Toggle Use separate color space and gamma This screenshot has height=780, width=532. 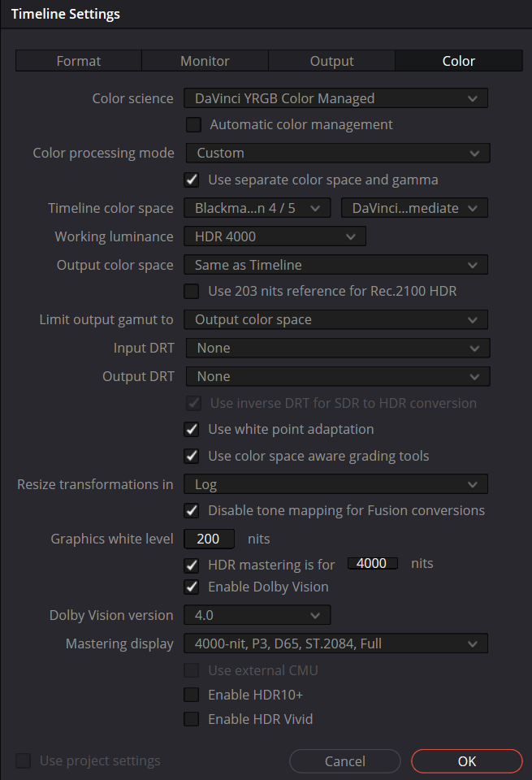[x=192, y=180]
